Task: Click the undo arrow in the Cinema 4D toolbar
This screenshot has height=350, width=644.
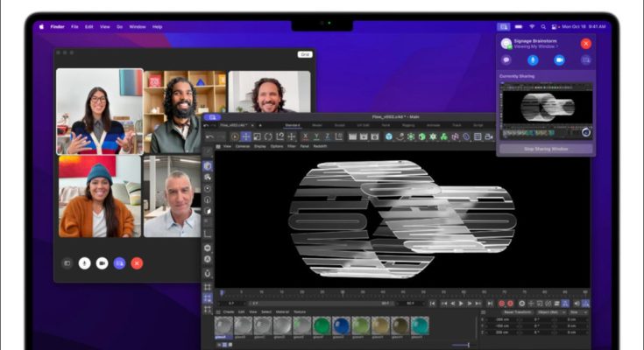Action: (209, 136)
